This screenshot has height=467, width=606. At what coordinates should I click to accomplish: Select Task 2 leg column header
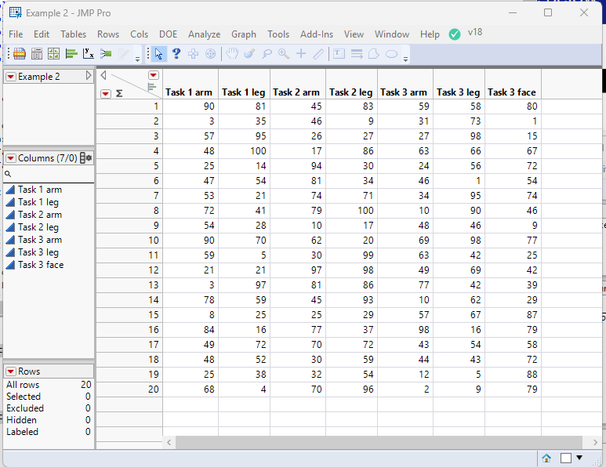pyautogui.click(x=351, y=92)
